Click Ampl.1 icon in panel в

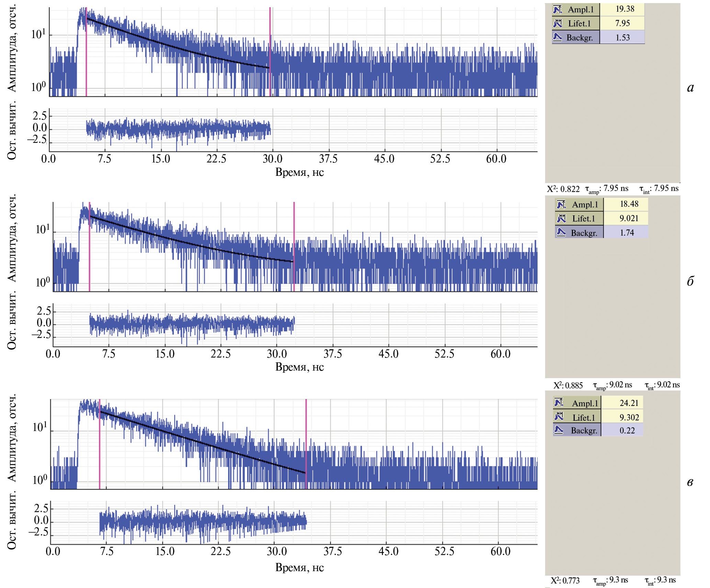[x=559, y=403]
